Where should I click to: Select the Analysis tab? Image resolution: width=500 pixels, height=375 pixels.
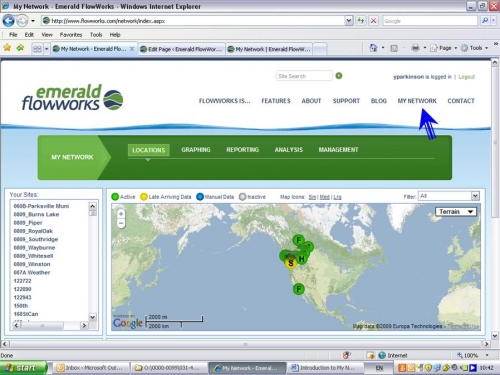pyautogui.click(x=289, y=150)
